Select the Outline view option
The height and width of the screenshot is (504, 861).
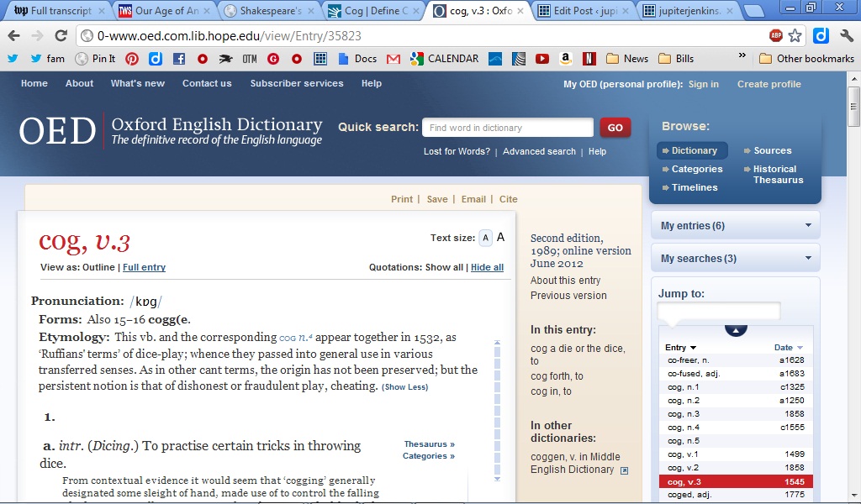click(99, 268)
